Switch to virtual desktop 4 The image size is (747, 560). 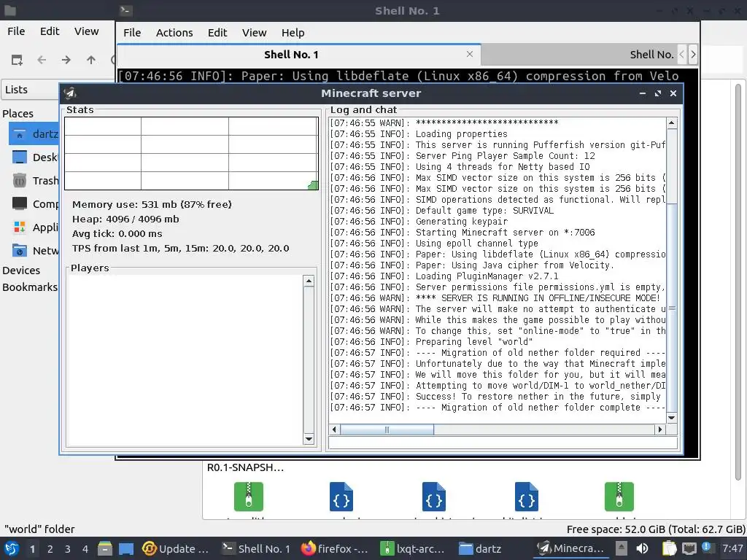(85, 548)
